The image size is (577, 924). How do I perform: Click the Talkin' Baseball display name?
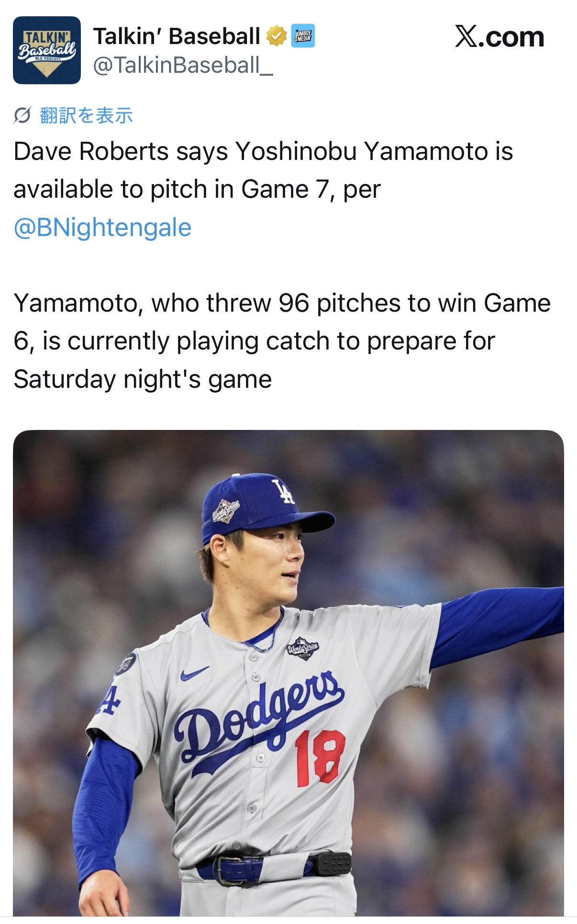[x=177, y=36]
